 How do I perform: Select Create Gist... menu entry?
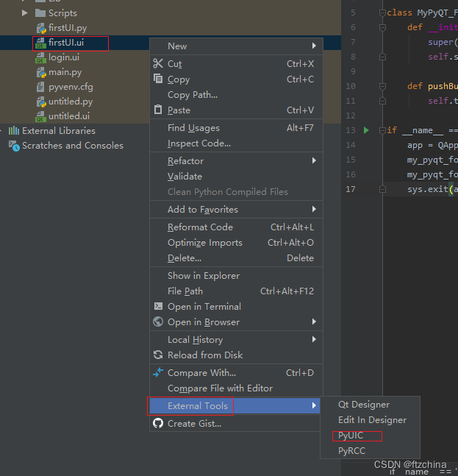[236, 424]
